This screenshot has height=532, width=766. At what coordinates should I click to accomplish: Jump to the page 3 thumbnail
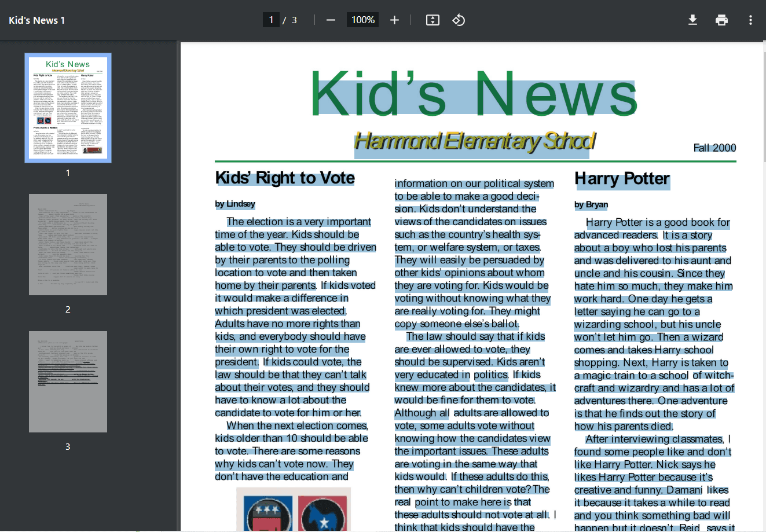[x=68, y=381]
